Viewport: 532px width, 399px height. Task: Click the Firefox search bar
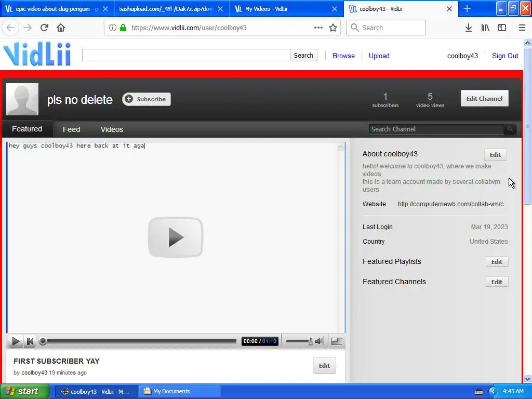386,28
